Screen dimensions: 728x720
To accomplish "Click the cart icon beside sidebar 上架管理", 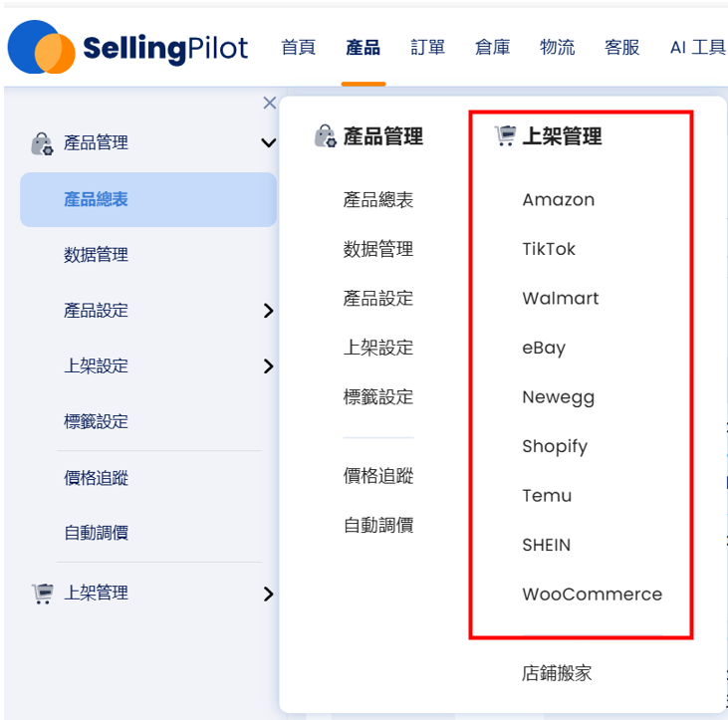I will [42, 594].
